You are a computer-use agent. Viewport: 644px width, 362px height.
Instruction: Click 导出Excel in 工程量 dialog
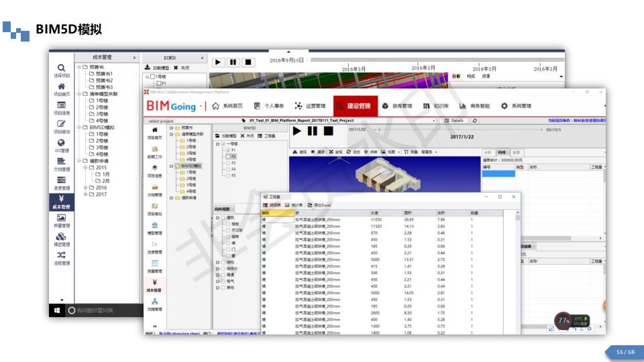click(x=319, y=205)
